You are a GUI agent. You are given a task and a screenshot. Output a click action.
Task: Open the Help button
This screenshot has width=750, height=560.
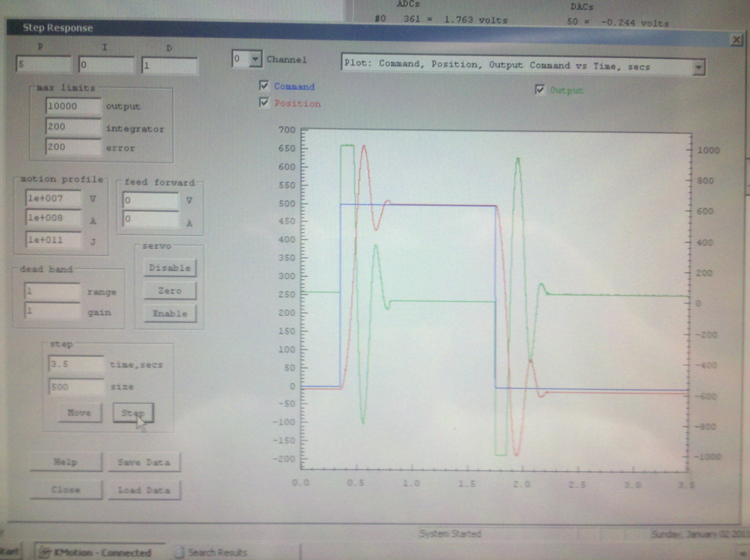click(66, 462)
